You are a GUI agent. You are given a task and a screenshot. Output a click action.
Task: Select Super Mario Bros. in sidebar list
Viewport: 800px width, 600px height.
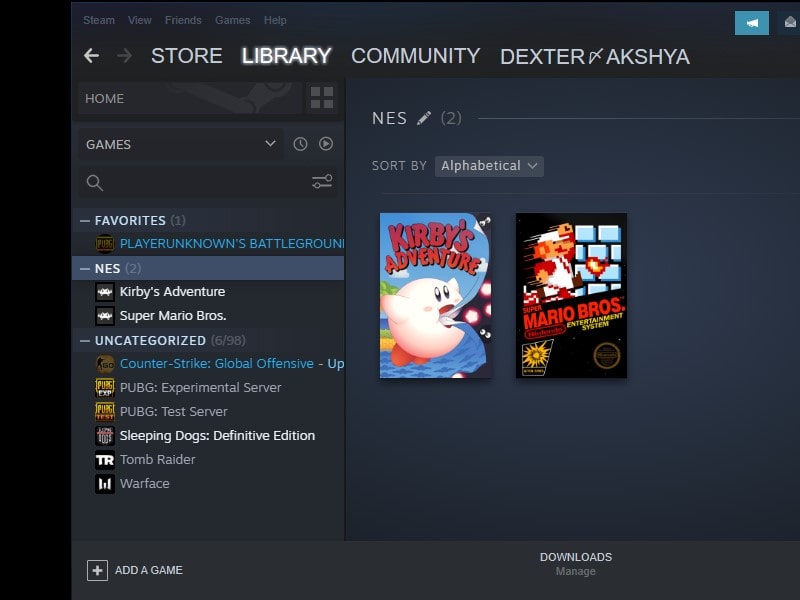(173, 316)
